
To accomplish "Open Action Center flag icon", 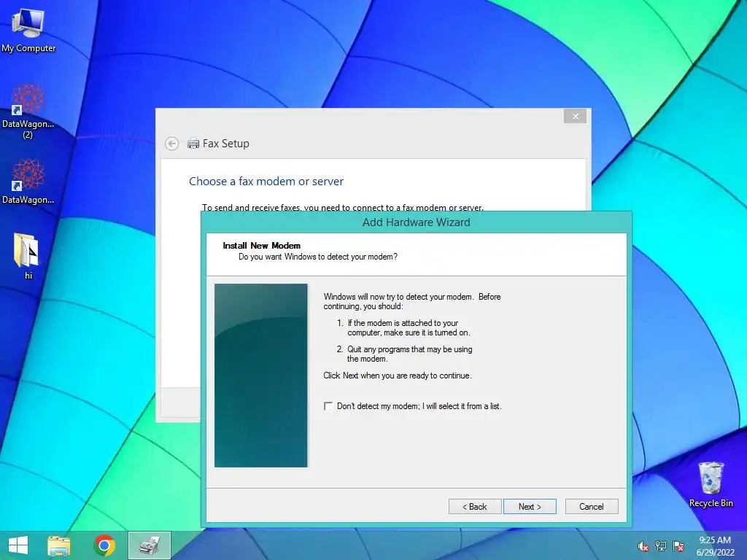I will 678,546.
